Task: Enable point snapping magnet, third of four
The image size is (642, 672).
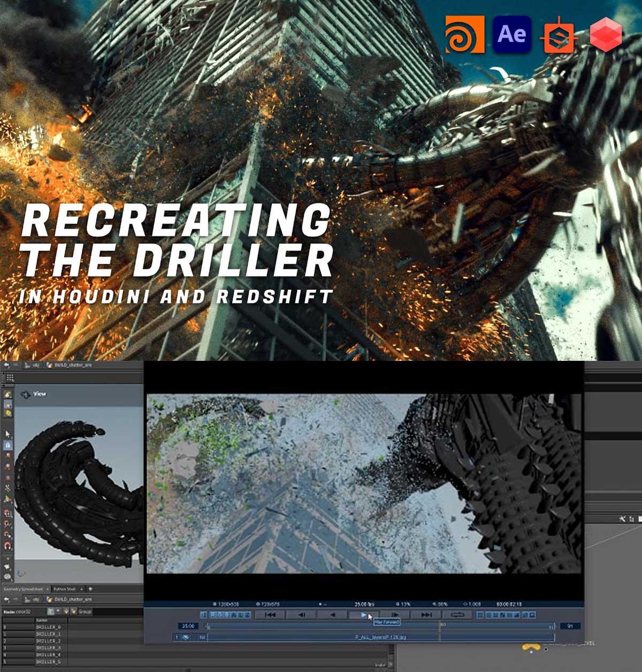Action: 7,535
